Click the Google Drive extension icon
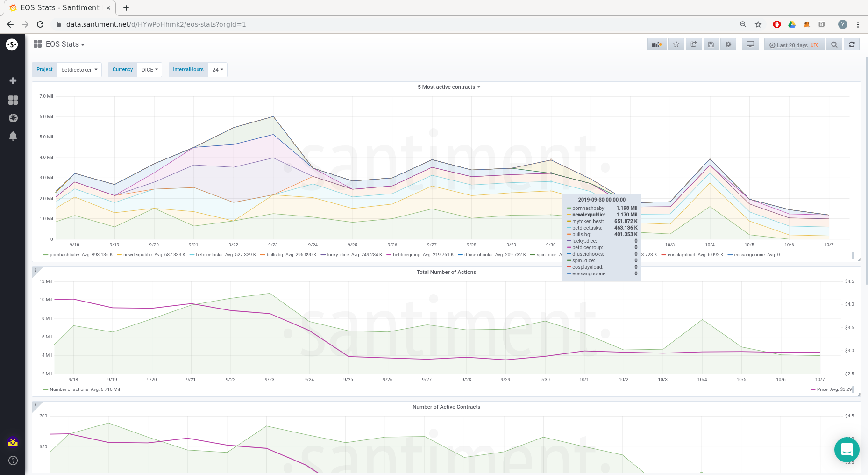Image resolution: width=868 pixels, height=475 pixels. 792,24
